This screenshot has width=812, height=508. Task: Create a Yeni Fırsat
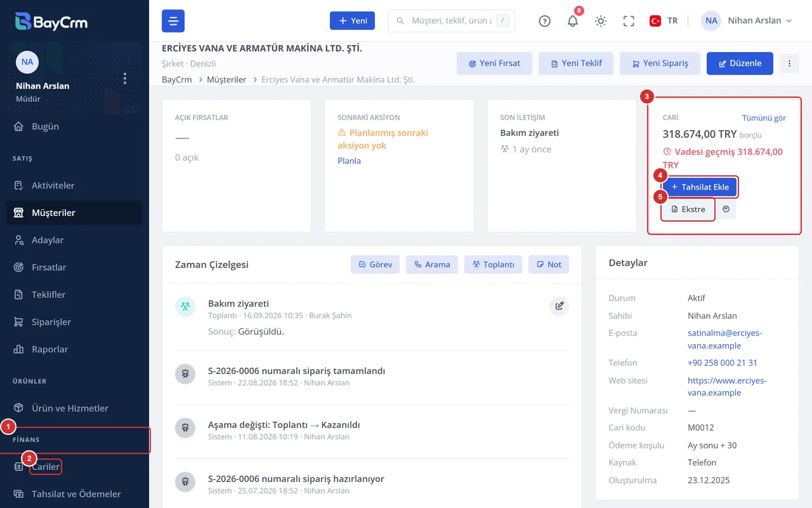pyautogui.click(x=494, y=63)
